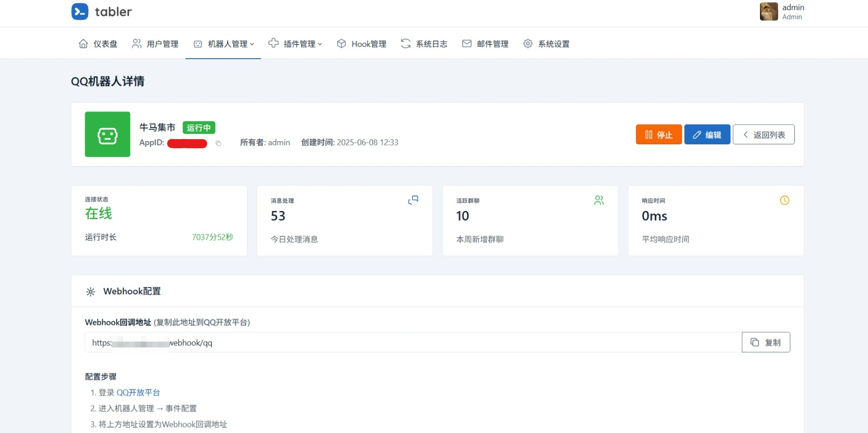Click the 本周新增群聊 label
This screenshot has width=868, height=433.
point(480,239)
